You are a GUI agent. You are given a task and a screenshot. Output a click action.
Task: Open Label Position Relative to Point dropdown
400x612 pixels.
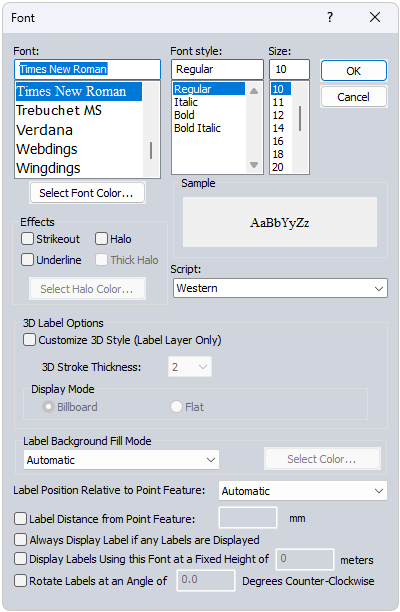303,491
